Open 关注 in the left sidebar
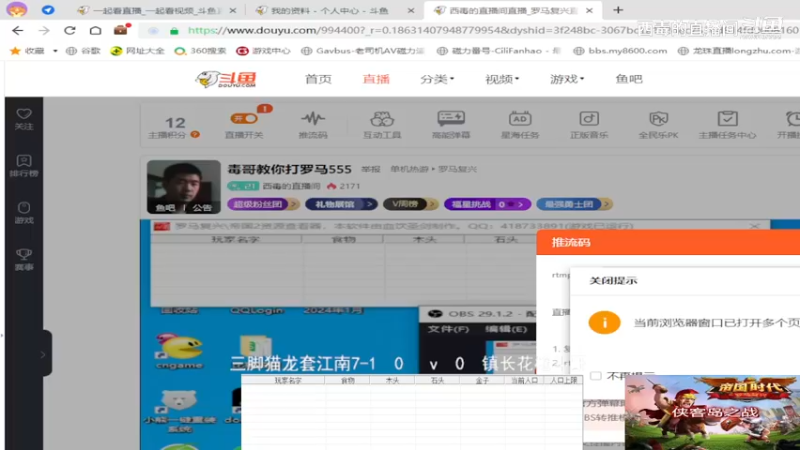 24,119
